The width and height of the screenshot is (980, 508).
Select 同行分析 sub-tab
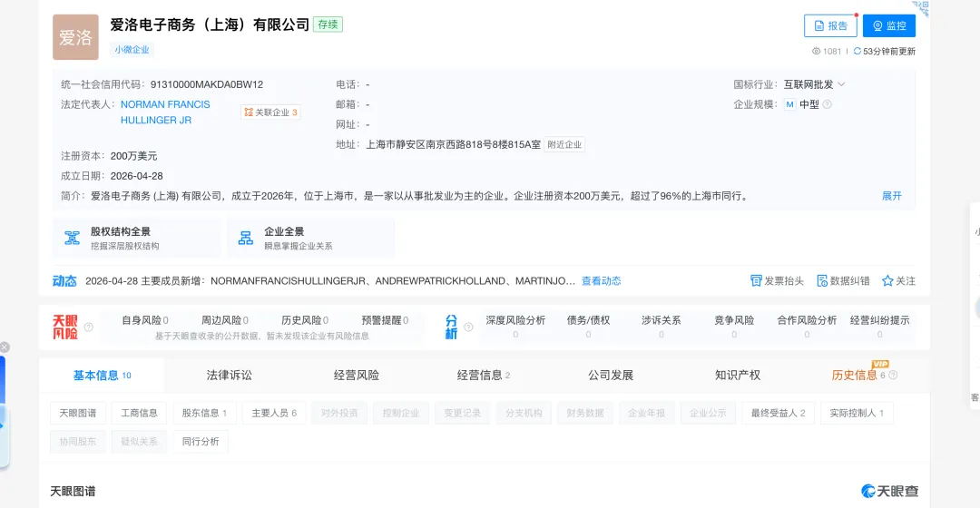[201, 441]
